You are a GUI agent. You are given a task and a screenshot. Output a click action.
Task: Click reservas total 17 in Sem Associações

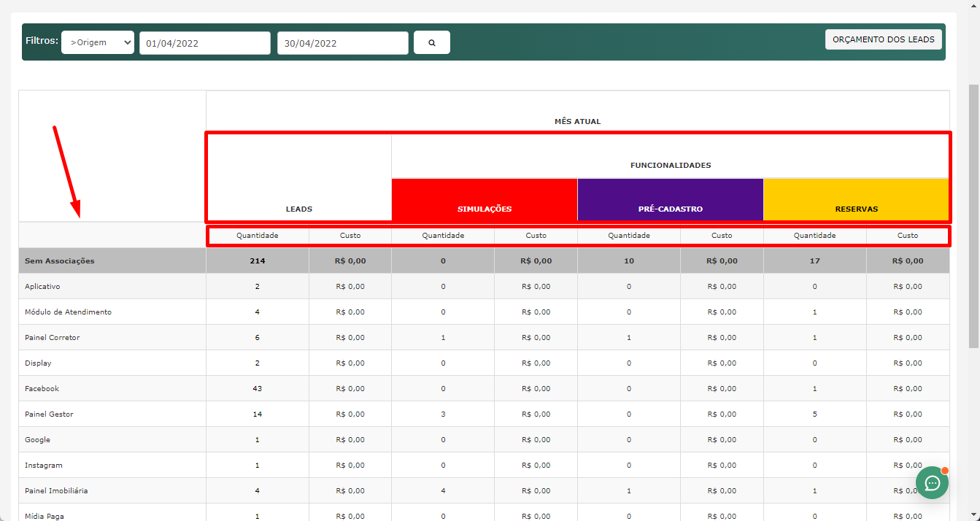pyautogui.click(x=815, y=260)
